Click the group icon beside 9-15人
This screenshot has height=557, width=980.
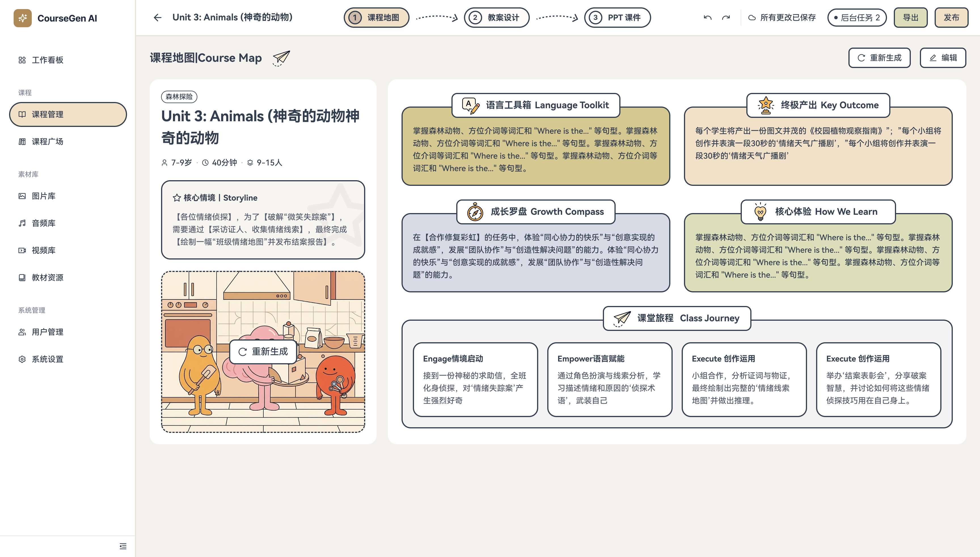pos(250,163)
